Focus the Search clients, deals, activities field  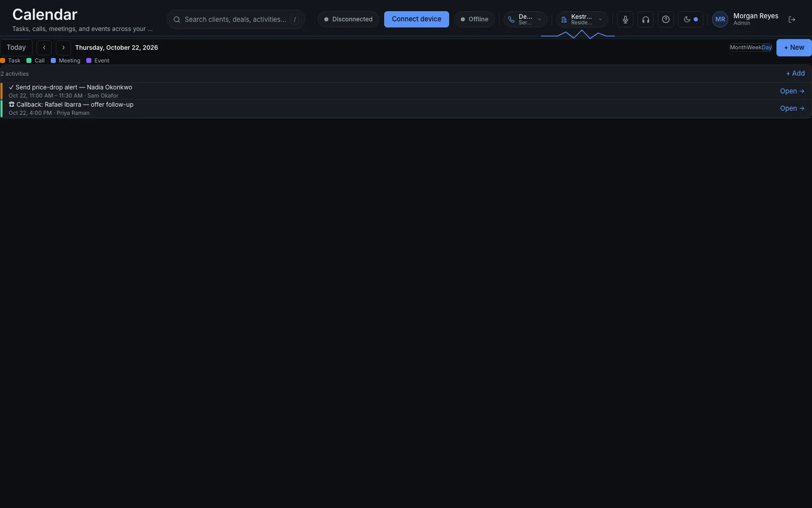[235, 19]
